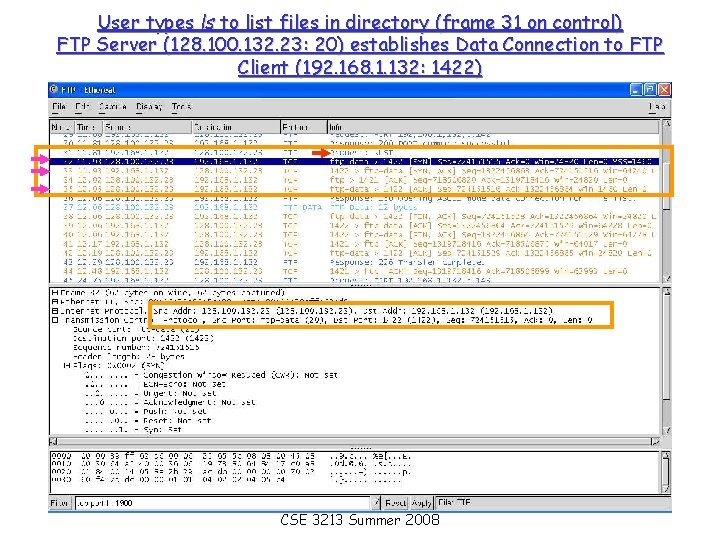The height and width of the screenshot is (540, 720).
Task: Select packet 31 Request: LIST row
Action: tap(355, 152)
